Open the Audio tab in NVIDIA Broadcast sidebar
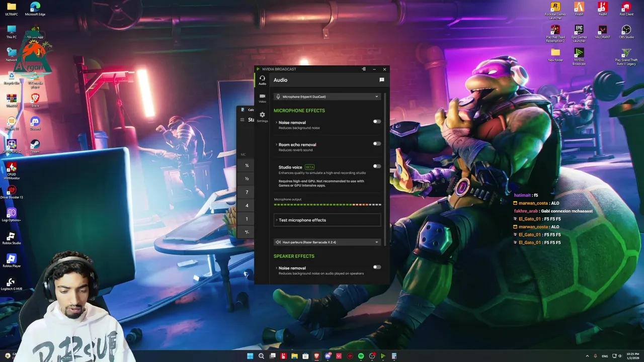The width and height of the screenshot is (644, 362). [262, 80]
